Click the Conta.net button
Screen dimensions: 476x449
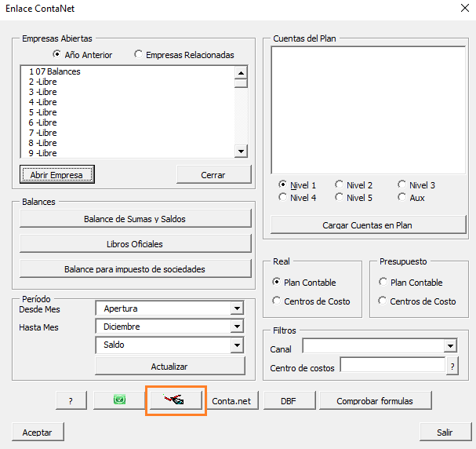click(x=232, y=400)
